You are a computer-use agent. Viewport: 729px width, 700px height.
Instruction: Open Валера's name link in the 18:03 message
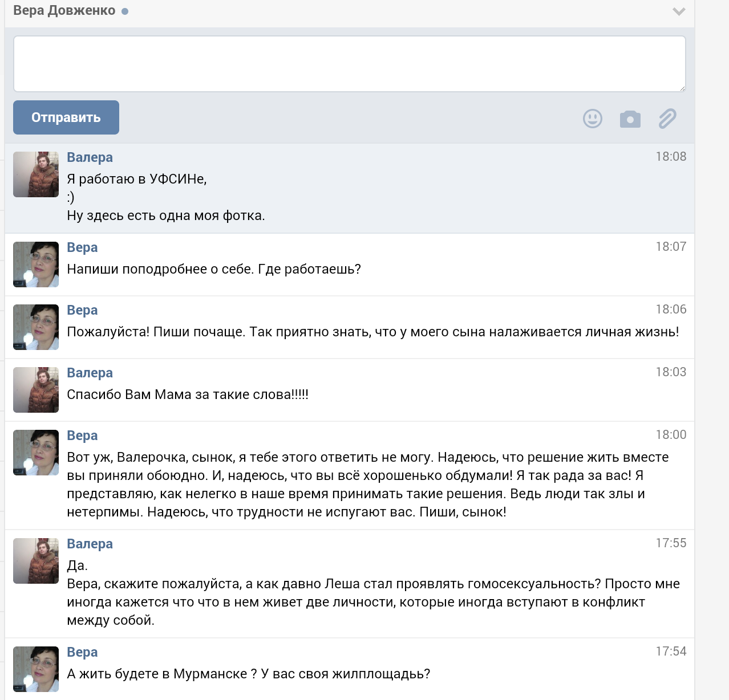click(x=90, y=373)
